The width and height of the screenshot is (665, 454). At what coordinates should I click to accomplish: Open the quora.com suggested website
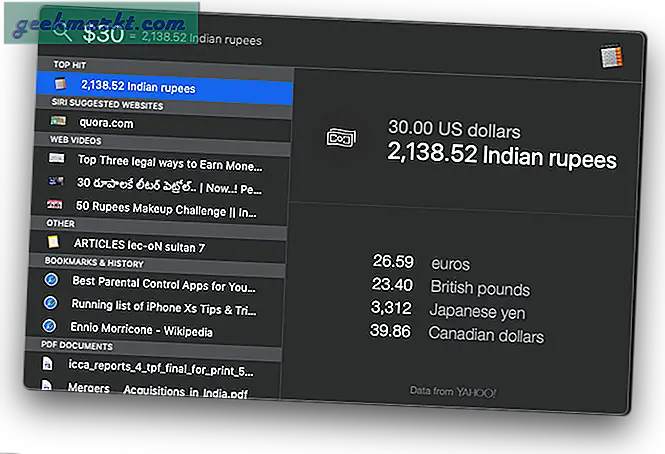(106, 123)
